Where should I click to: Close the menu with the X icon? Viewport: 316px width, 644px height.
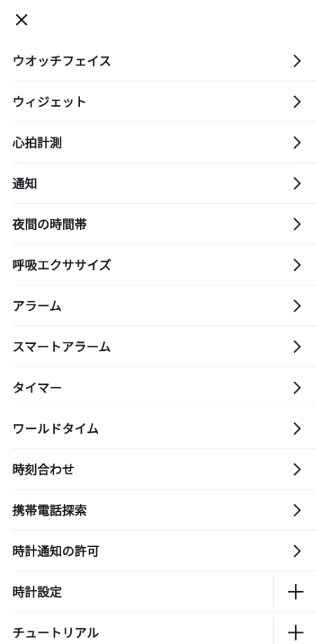(21, 19)
